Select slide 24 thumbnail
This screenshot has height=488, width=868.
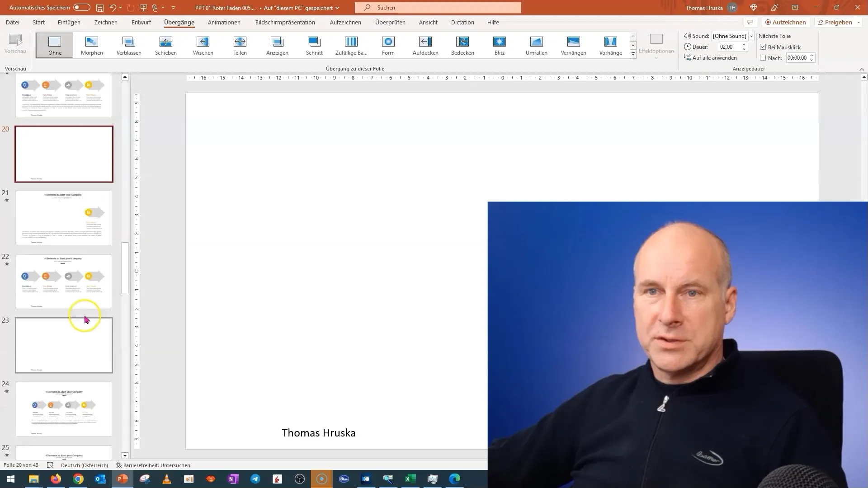(64, 409)
